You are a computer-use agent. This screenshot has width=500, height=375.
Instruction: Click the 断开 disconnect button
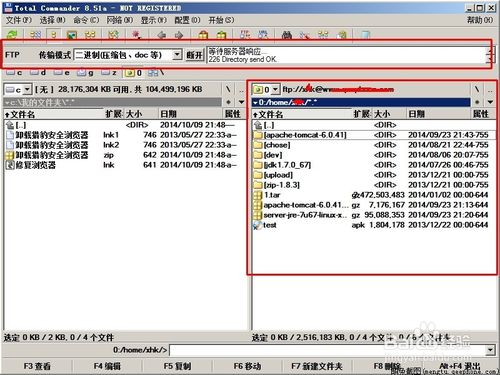194,55
